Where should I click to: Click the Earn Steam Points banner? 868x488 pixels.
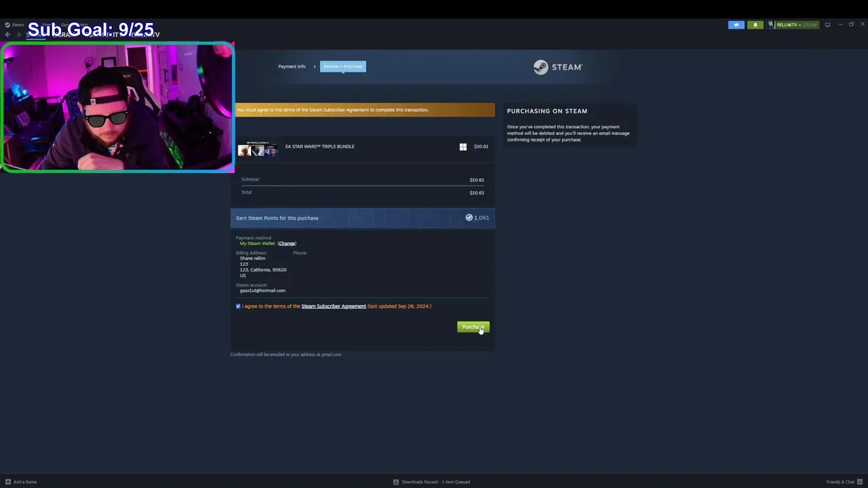point(363,218)
